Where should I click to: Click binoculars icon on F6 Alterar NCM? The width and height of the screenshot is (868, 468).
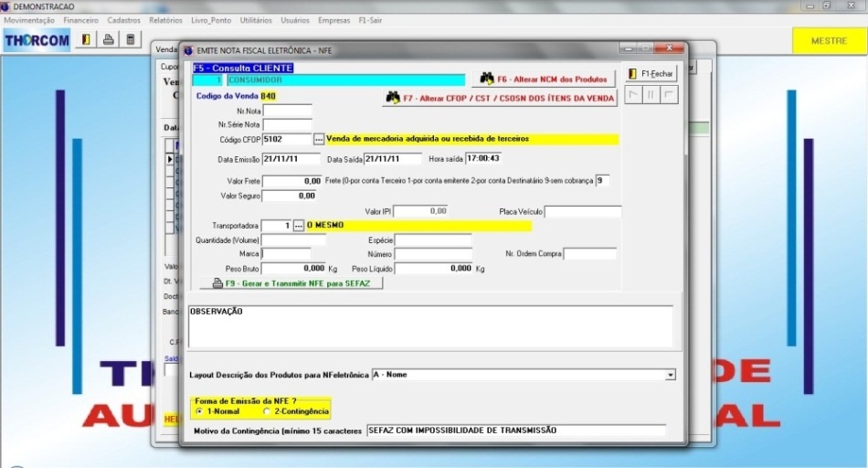point(486,80)
